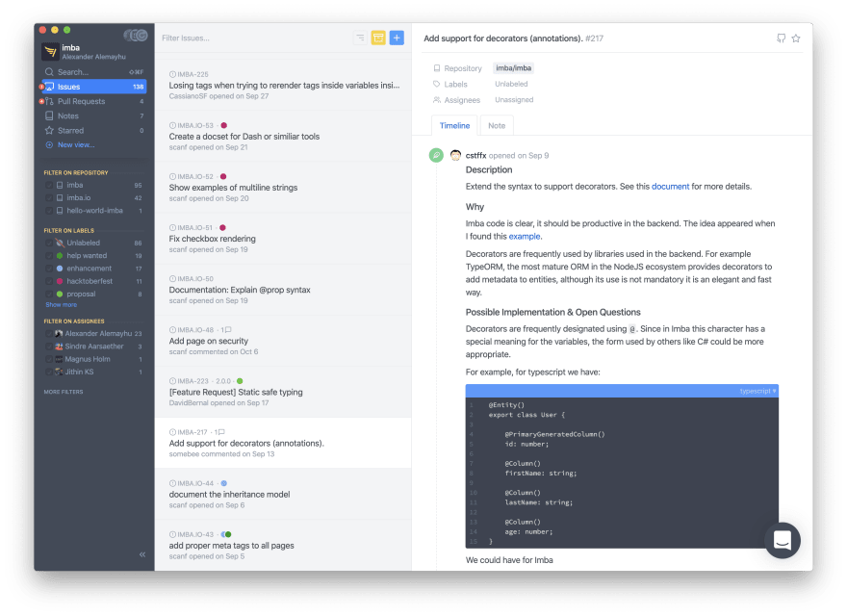This screenshot has width=847, height=616.
Task: Toggle the Alexander Alemayhu assignee checkbox
Action: (x=49, y=334)
